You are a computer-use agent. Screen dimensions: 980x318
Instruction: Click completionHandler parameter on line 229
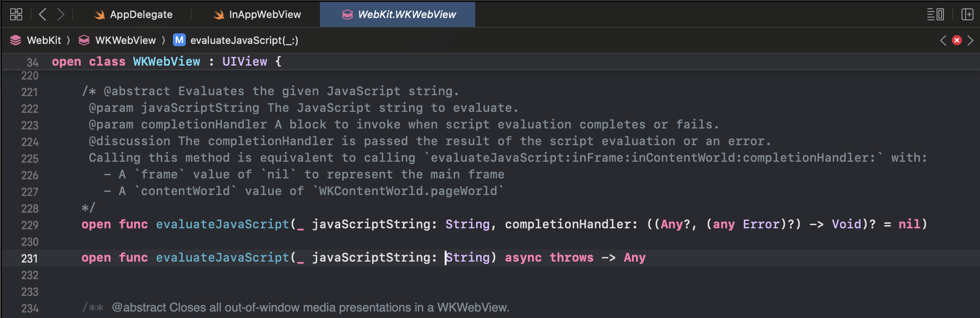point(568,224)
